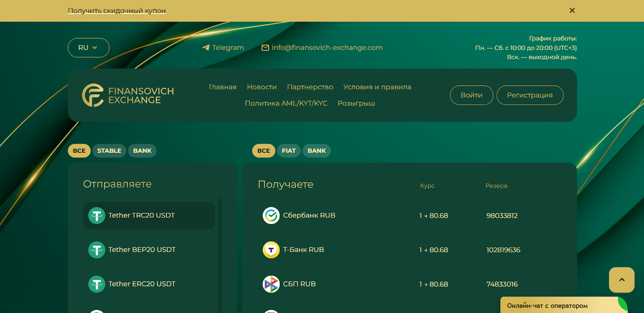Image resolution: width=644 pixels, height=313 pixels.
Task: Click the Отправляете panel heading
Action: click(x=117, y=184)
